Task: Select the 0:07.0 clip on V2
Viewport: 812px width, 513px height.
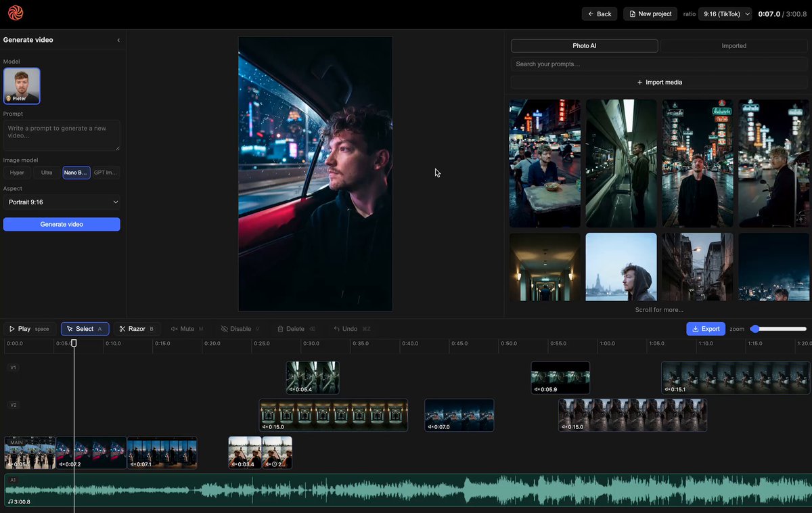Action: point(459,415)
